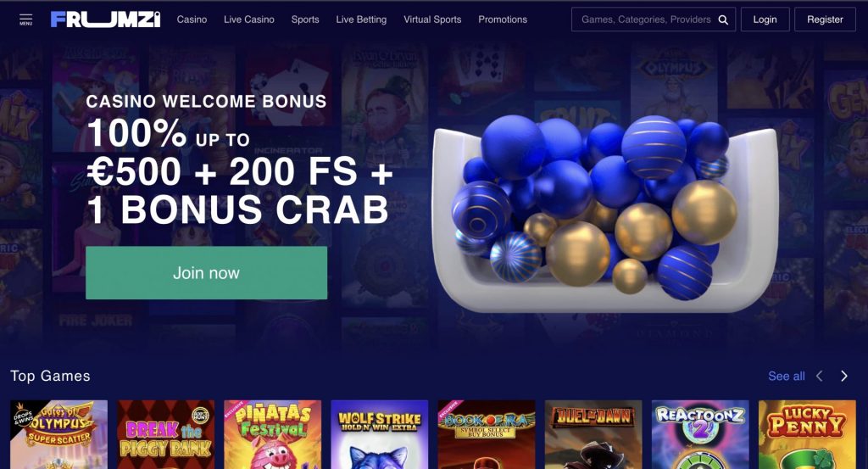Go to next Top Games arrow

(844, 376)
